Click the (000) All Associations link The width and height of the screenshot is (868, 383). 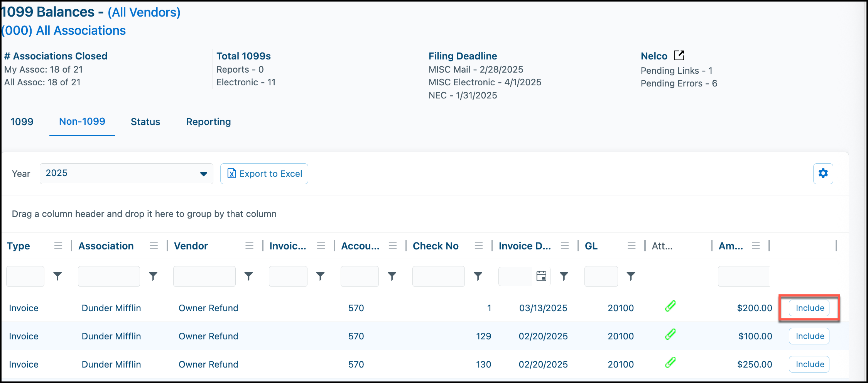[x=64, y=31]
